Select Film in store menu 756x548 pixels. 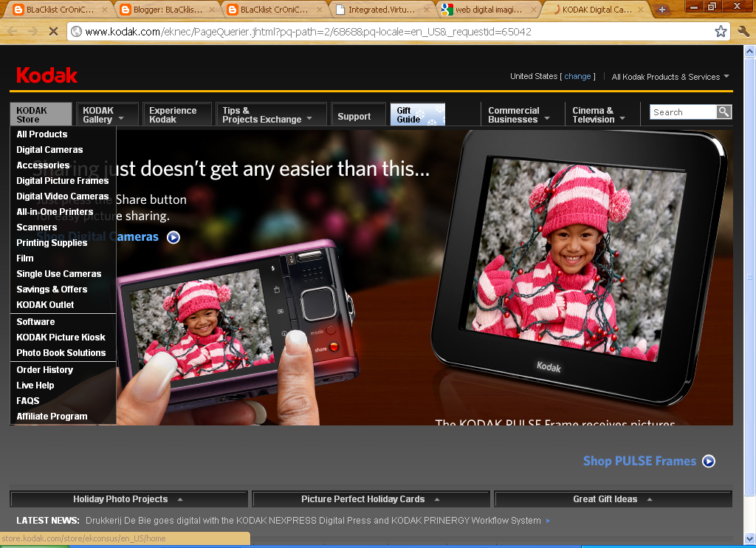[x=25, y=258]
